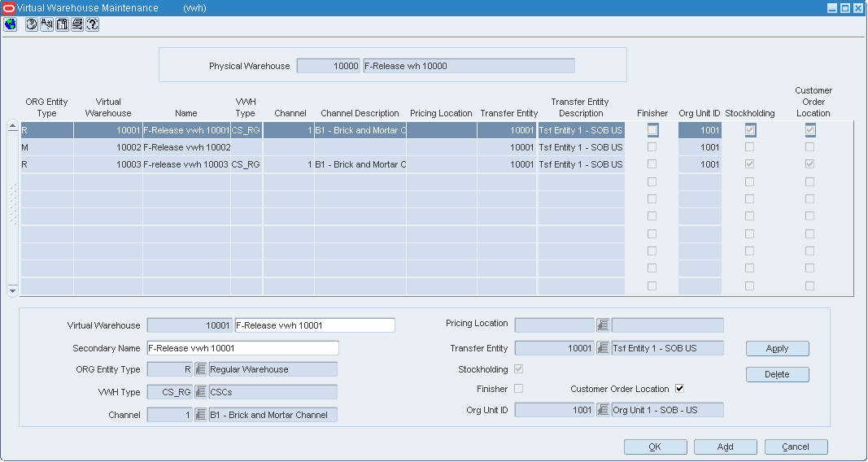This screenshot has height=462, width=868.
Task: Click the printer toolbar icon
Action: (77, 24)
